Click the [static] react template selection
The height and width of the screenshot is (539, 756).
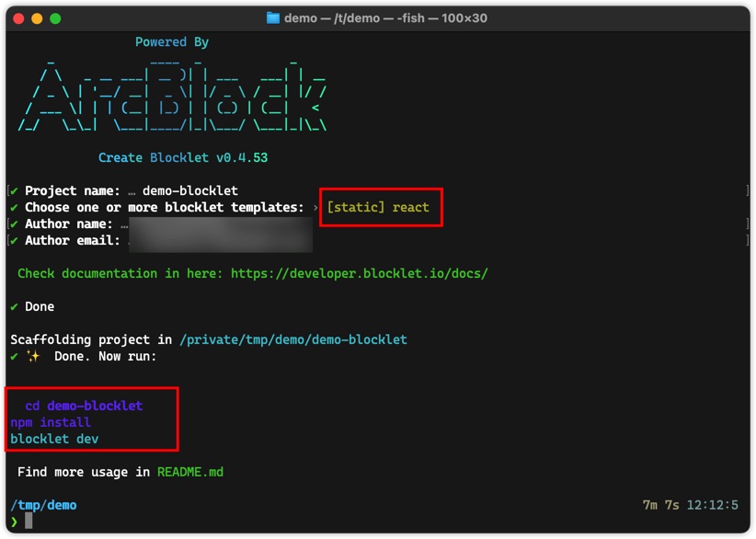378,207
